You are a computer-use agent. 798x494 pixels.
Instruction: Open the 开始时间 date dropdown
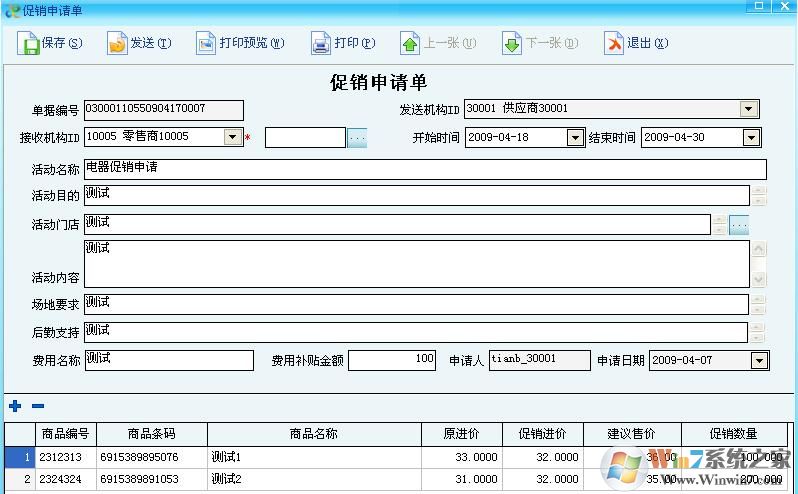(x=575, y=138)
